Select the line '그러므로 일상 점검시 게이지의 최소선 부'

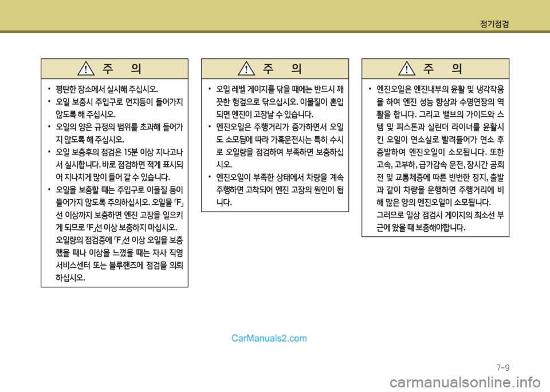[x=440, y=215]
